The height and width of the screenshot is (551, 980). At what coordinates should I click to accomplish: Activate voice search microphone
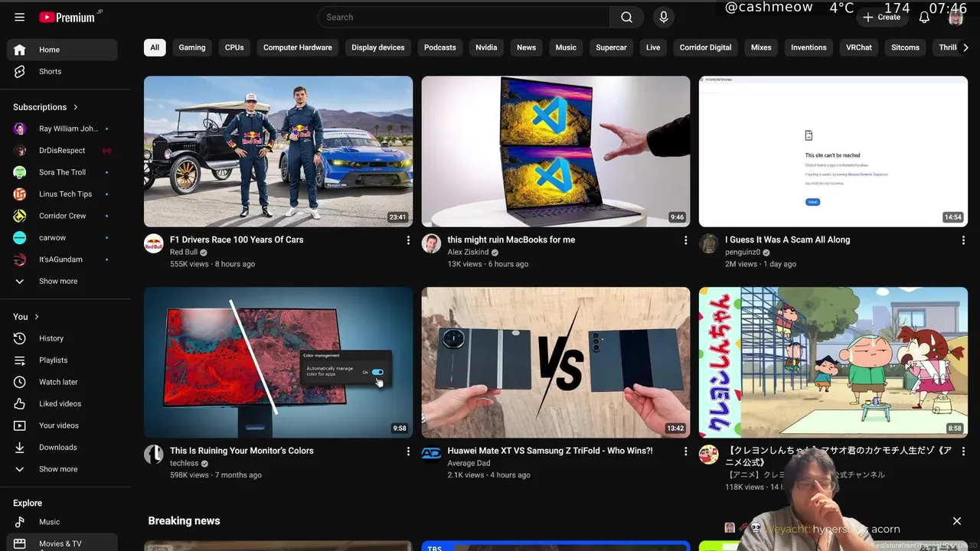click(664, 17)
